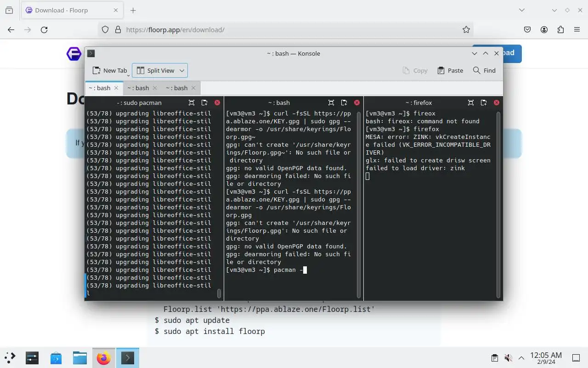Select the Download - Floorp browser tab
The width and height of the screenshot is (588, 368).
coord(72,10)
